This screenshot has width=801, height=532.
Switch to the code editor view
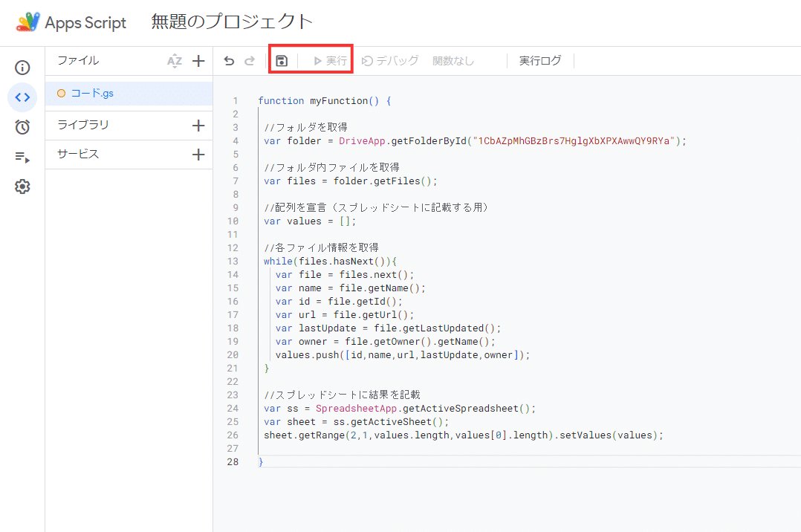coord(22,97)
